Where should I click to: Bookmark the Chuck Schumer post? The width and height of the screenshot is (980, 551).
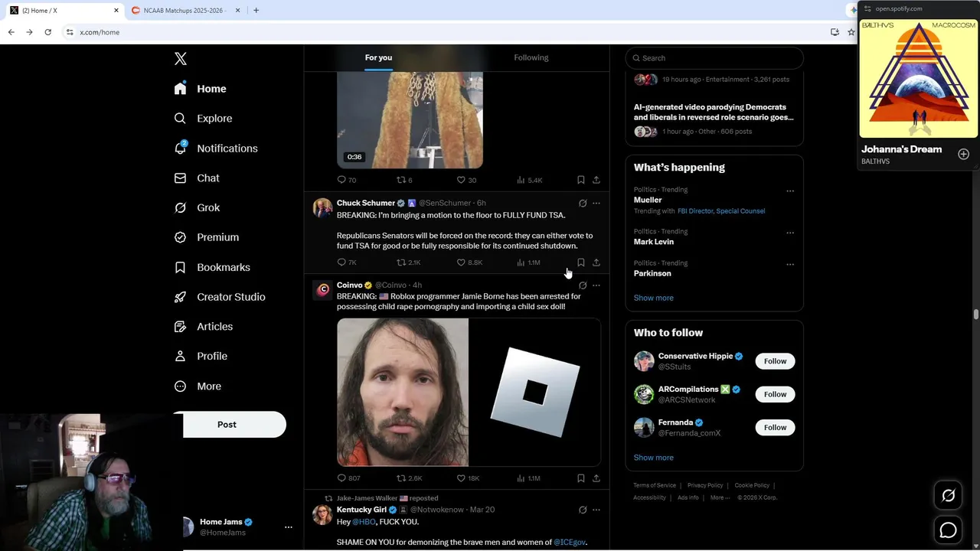point(581,262)
